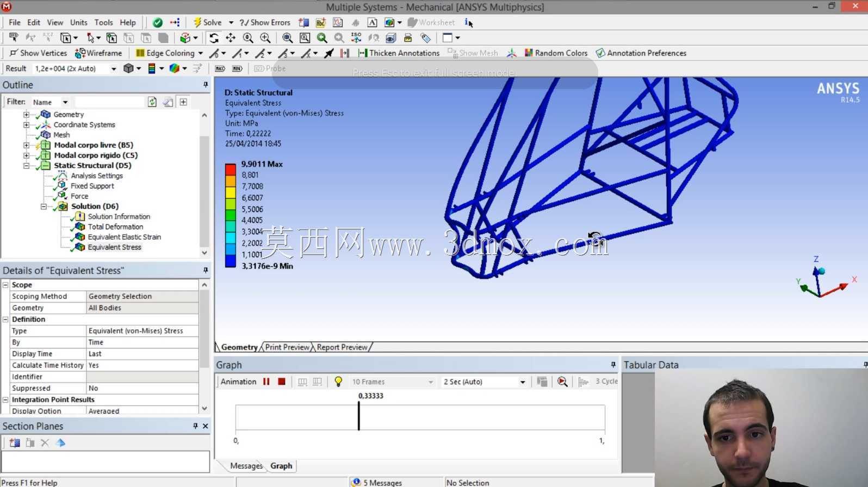Click the Outline filter text field
Image resolution: width=868 pixels, height=487 pixels.
coord(109,102)
